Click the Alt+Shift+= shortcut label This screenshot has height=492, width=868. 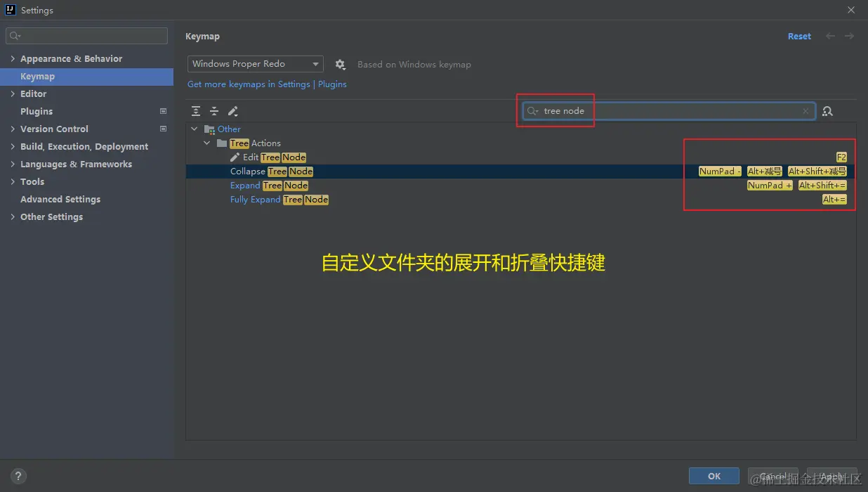point(822,186)
